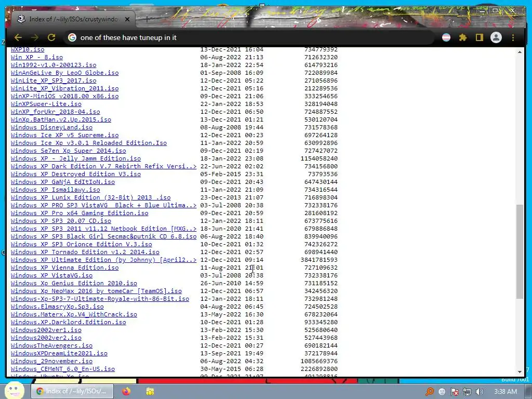Image resolution: width=532 pixels, height=399 pixels.
Task: Open Windows_Se7en_Xp_Super_2014.iso link
Action: [68, 151]
